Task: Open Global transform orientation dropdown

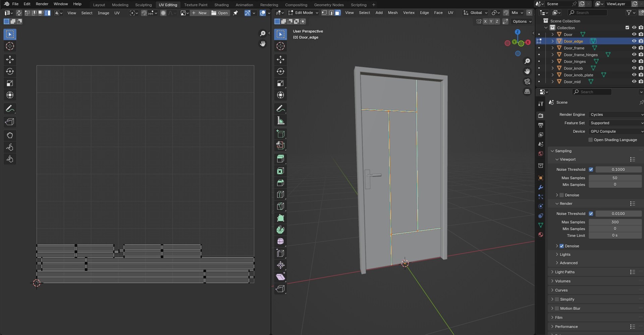Action: click(476, 13)
